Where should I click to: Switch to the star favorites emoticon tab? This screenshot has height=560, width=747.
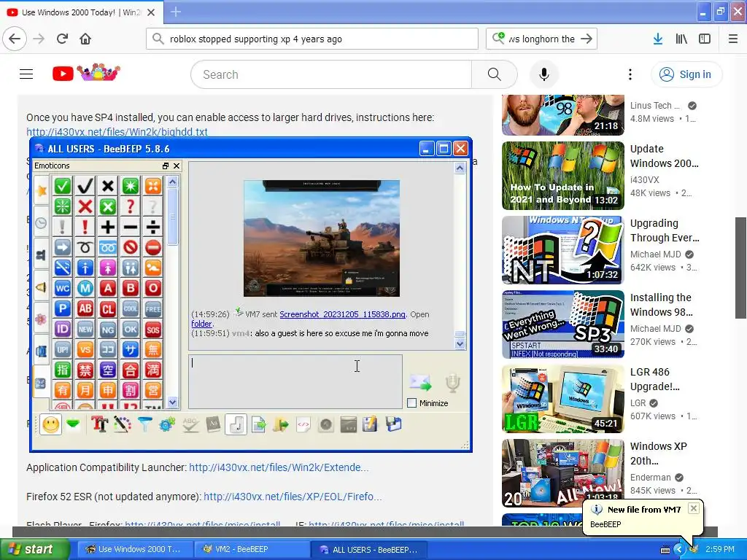(42, 191)
